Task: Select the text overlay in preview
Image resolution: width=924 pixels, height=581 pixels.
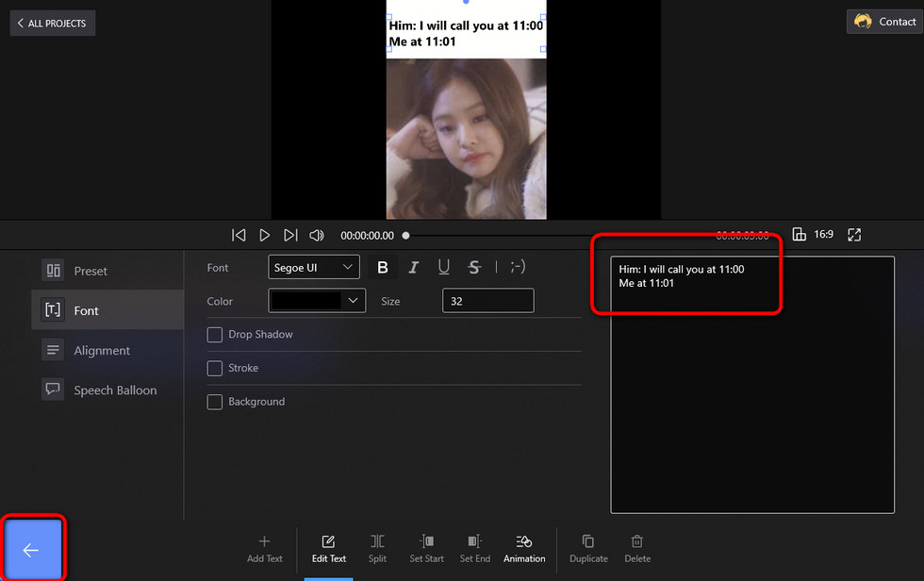Action: [x=466, y=33]
